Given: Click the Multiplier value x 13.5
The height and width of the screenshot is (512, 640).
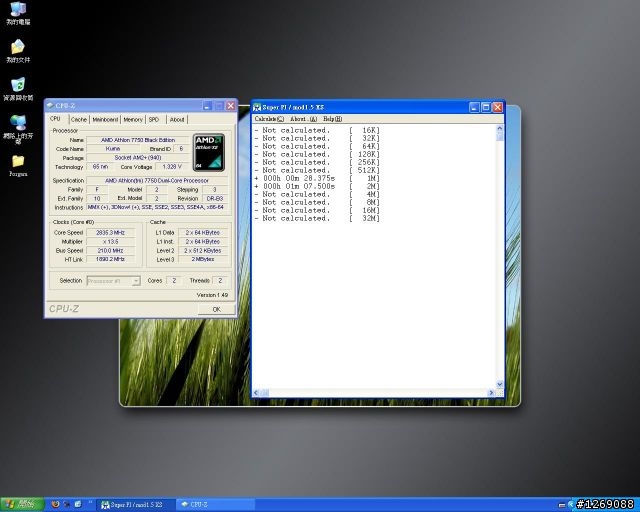Looking at the screenshot, I should pyautogui.click(x=111, y=242).
